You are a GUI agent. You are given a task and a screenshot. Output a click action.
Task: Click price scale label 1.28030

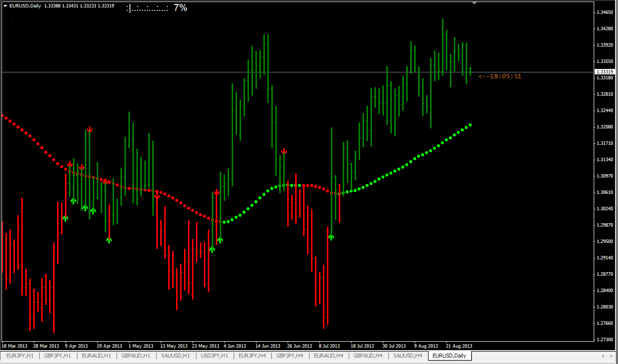(x=605, y=307)
